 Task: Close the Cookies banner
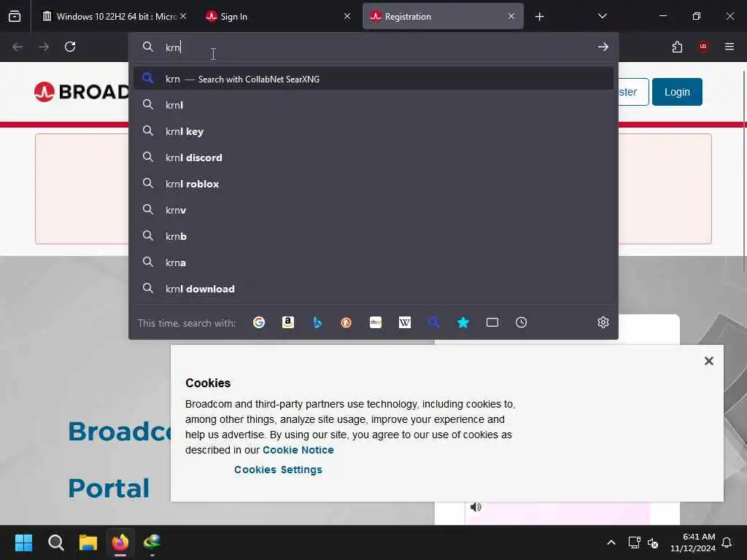tap(709, 361)
